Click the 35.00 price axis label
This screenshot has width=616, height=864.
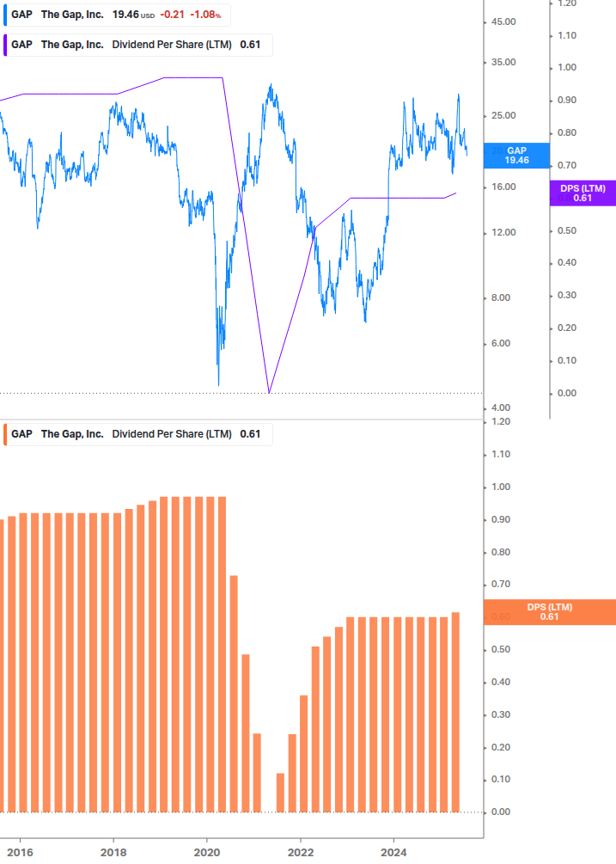(x=503, y=62)
